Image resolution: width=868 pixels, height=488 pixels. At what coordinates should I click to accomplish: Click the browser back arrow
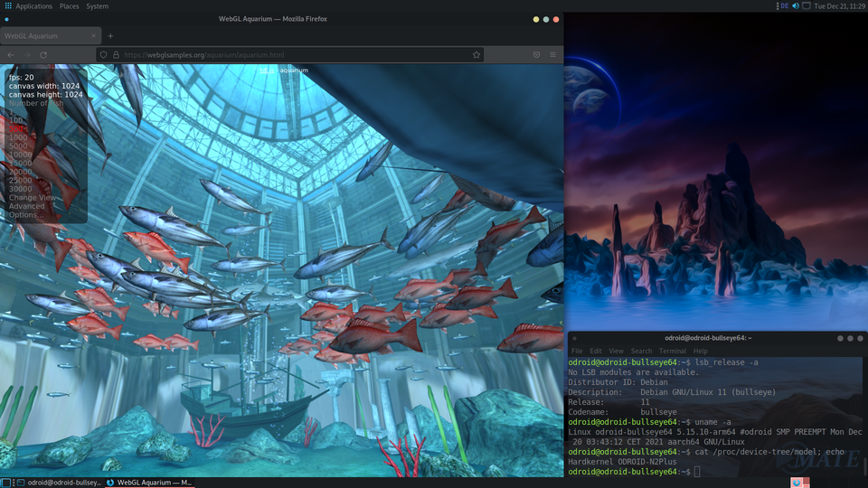11,55
